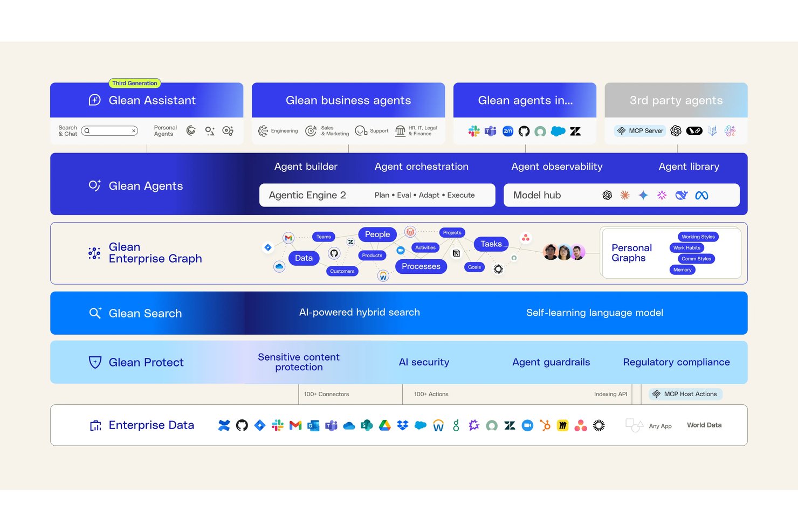Screen dimensions: 798x532
Task: Select the Memory tag in Personal Graphs
Action: click(x=682, y=270)
